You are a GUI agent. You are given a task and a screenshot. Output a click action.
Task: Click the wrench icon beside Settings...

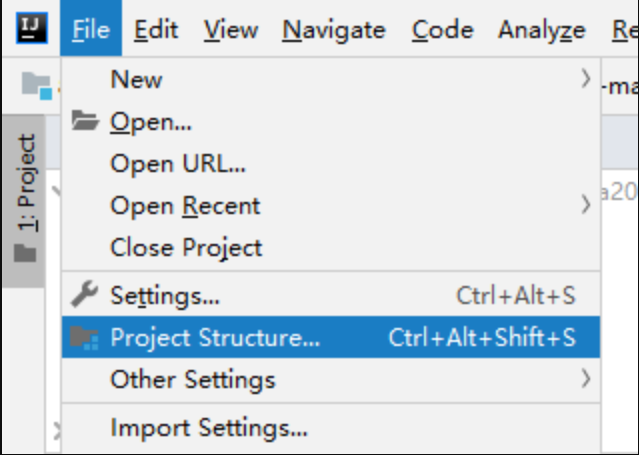(x=86, y=295)
